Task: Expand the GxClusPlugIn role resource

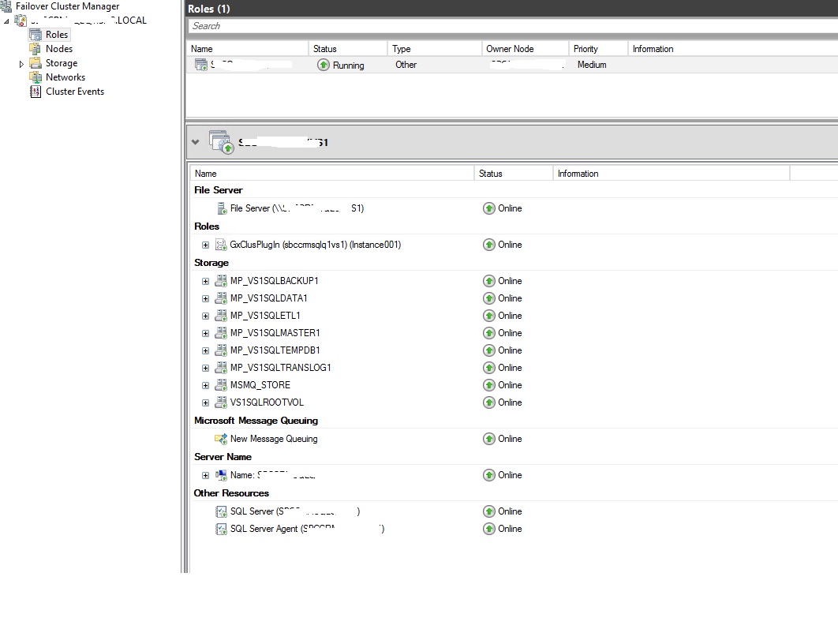Action: pos(205,245)
